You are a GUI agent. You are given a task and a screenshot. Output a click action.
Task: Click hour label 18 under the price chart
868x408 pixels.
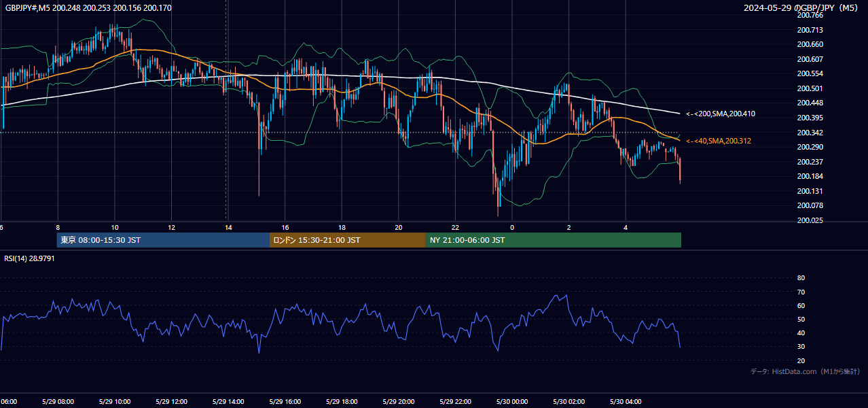342,228
